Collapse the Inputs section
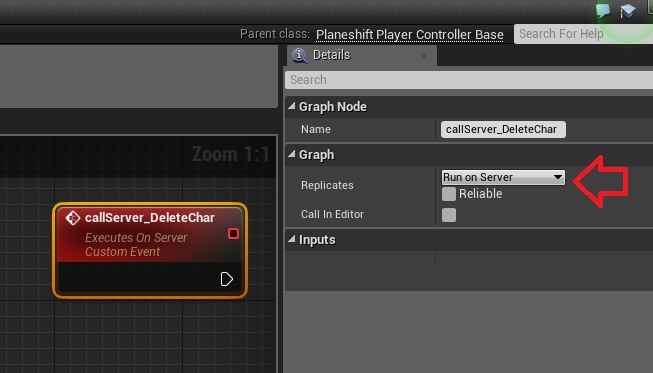The image size is (653, 373). [x=292, y=239]
